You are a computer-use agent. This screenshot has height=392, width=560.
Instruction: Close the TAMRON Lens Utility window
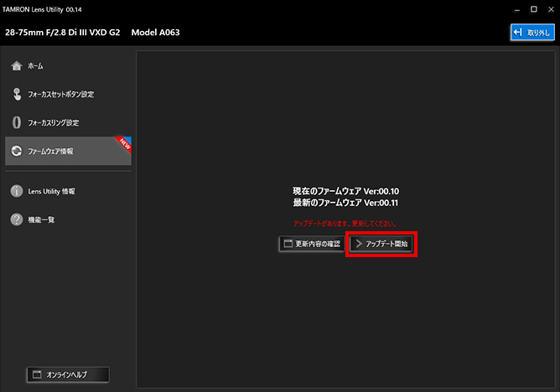(551, 9)
